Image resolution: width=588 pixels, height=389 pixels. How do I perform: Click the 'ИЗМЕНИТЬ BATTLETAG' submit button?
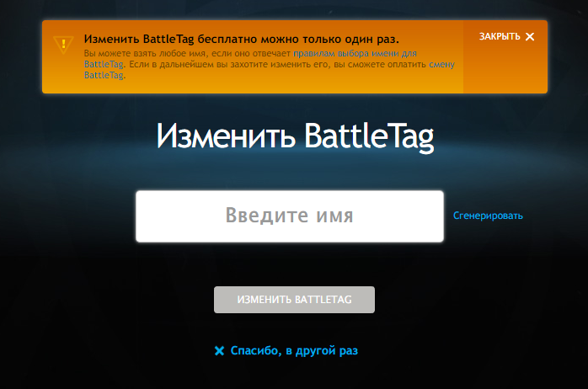[294, 300]
